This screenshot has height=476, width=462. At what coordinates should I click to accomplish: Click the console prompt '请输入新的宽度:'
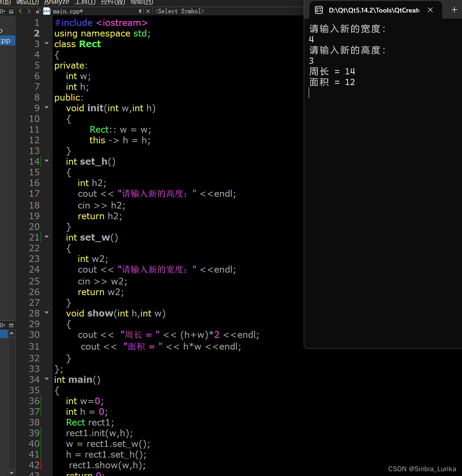click(347, 29)
